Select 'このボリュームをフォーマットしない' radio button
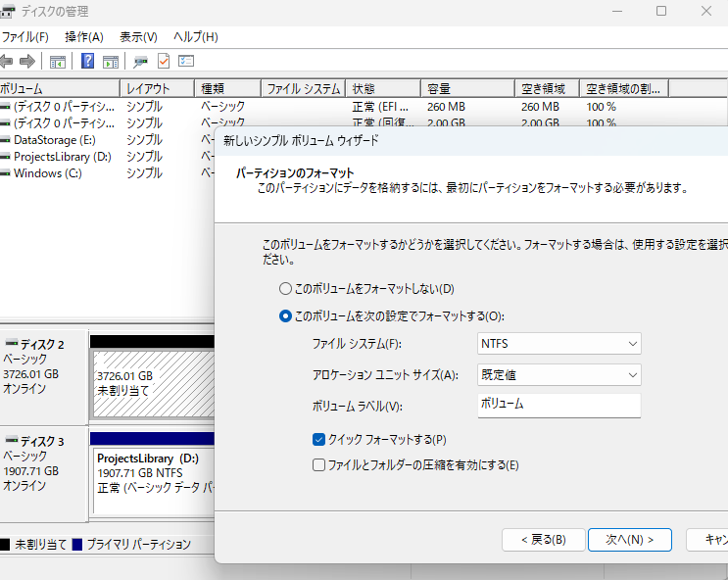The height and width of the screenshot is (580, 728). click(285, 289)
